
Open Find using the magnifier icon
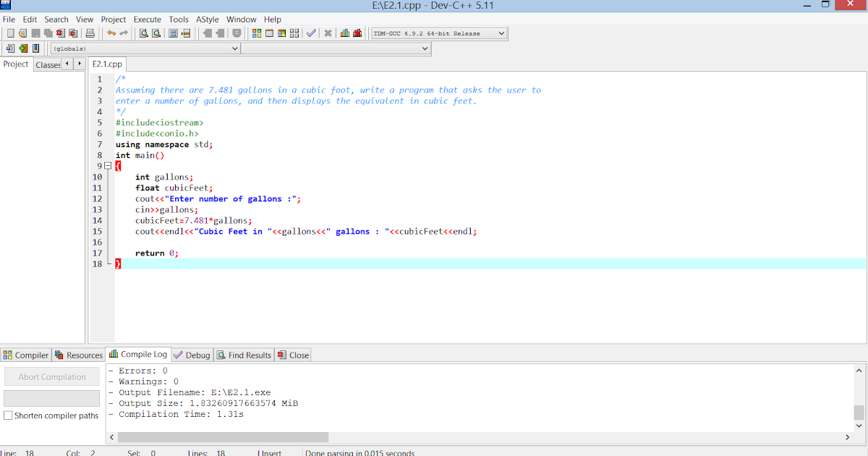pyautogui.click(x=144, y=33)
